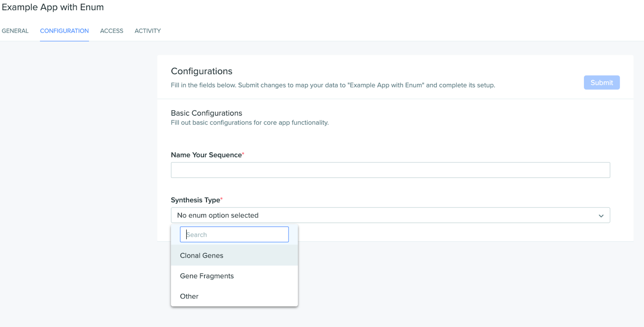Open the Access tab
The height and width of the screenshot is (327, 644).
click(x=111, y=31)
